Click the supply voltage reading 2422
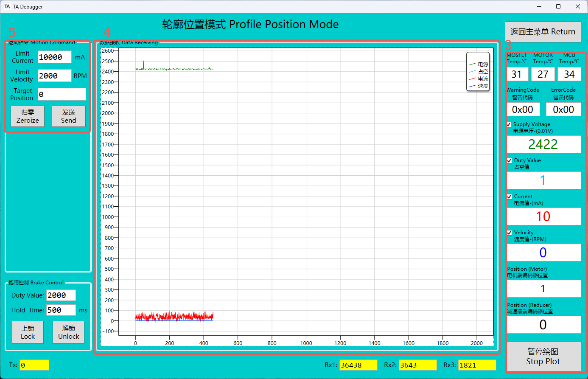 pyautogui.click(x=543, y=144)
